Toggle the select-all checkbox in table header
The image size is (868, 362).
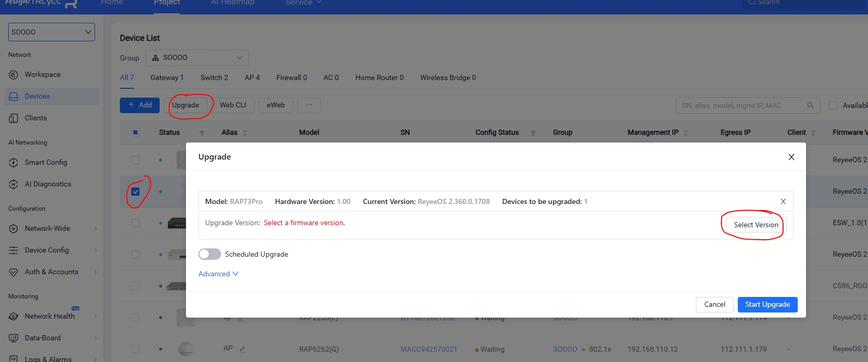[135, 132]
